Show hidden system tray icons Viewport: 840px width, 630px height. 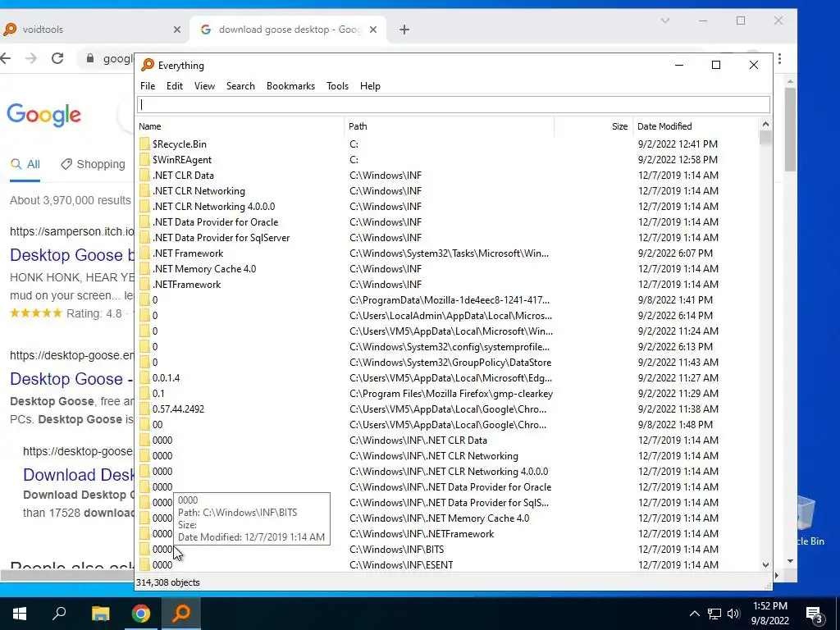694,614
